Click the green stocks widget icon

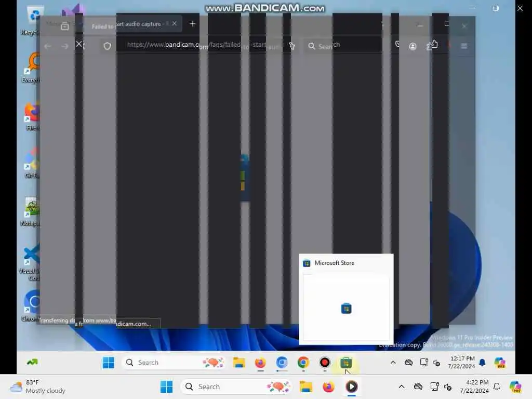[x=32, y=362]
